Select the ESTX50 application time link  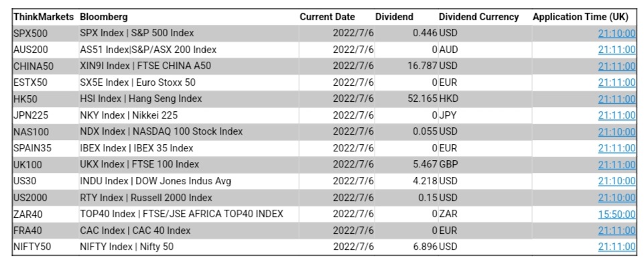(x=617, y=82)
